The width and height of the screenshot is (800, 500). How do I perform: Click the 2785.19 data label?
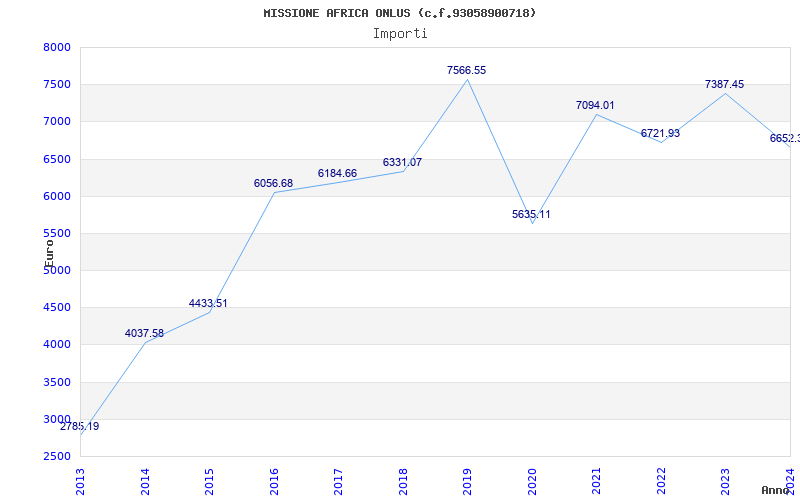(x=80, y=427)
